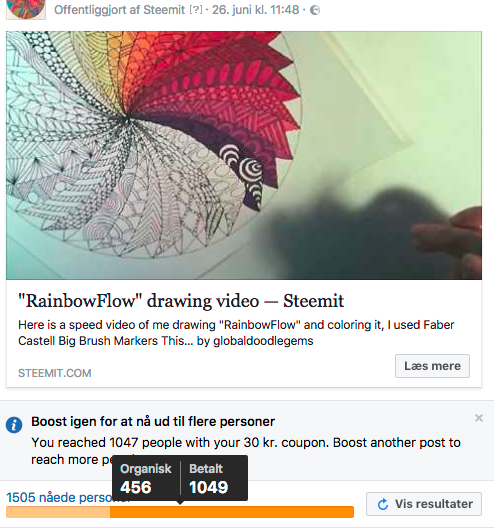Dismiss the boost notice with the X
This screenshot has width=494, height=532.
pos(479,418)
